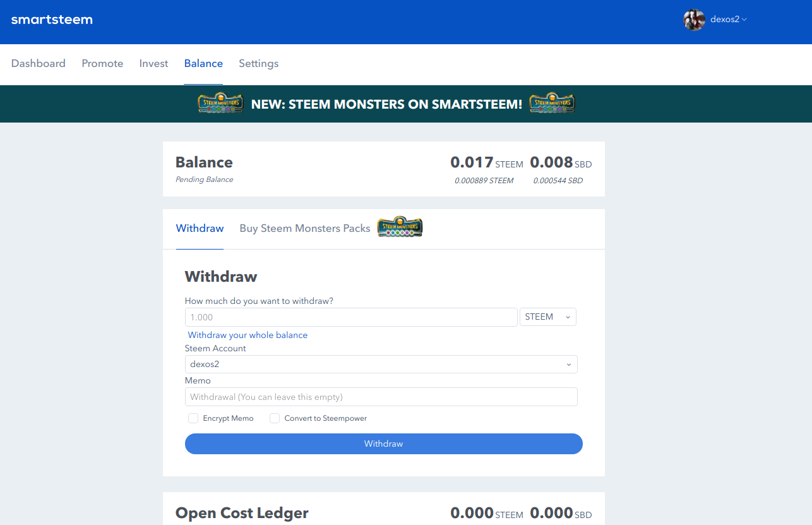812x525 pixels.
Task: Switch to the Invest tab
Action: click(154, 63)
